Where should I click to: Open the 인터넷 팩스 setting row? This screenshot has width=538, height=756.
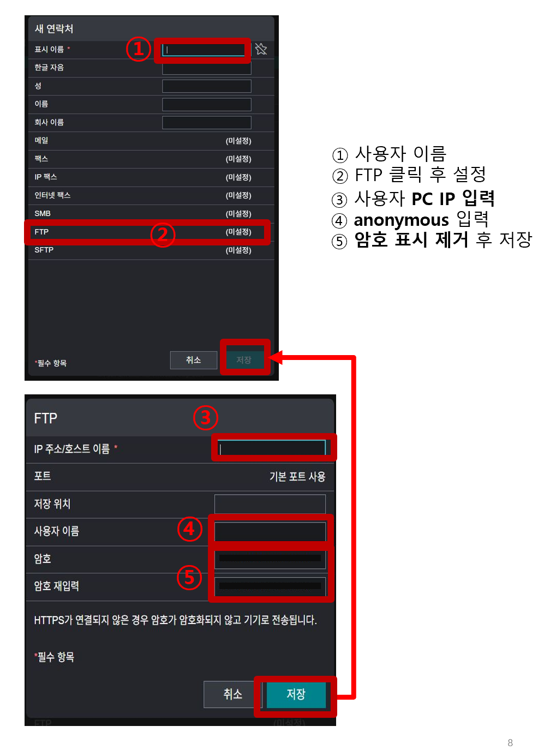coord(151,195)
